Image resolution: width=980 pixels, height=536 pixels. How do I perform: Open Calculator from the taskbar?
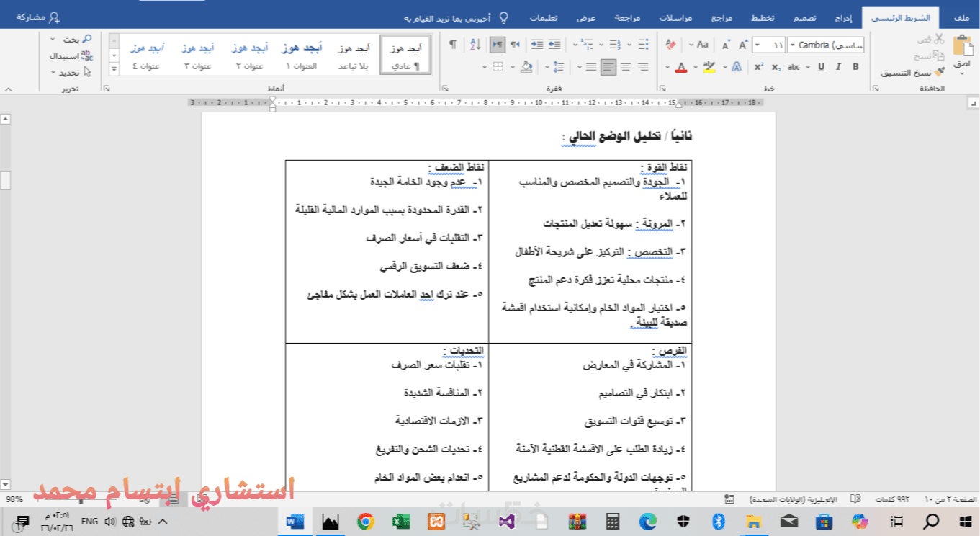613,522
